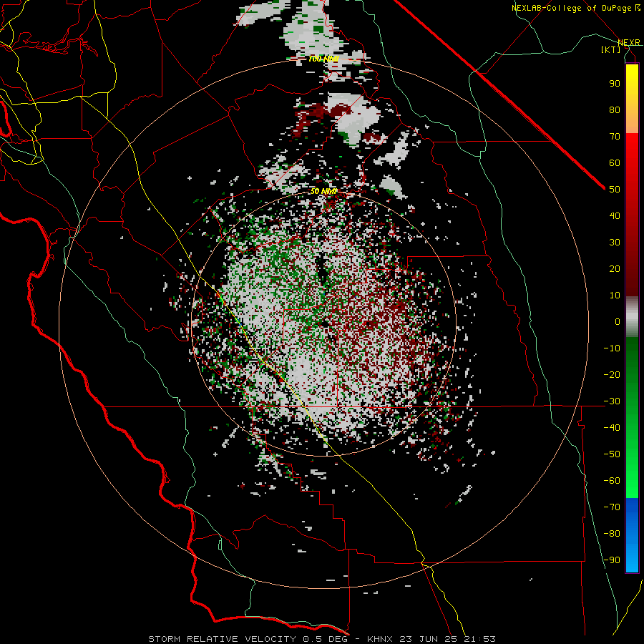Click the NEXLAB-College of DuPage label

pyautogui.click(x=575, y=8)
